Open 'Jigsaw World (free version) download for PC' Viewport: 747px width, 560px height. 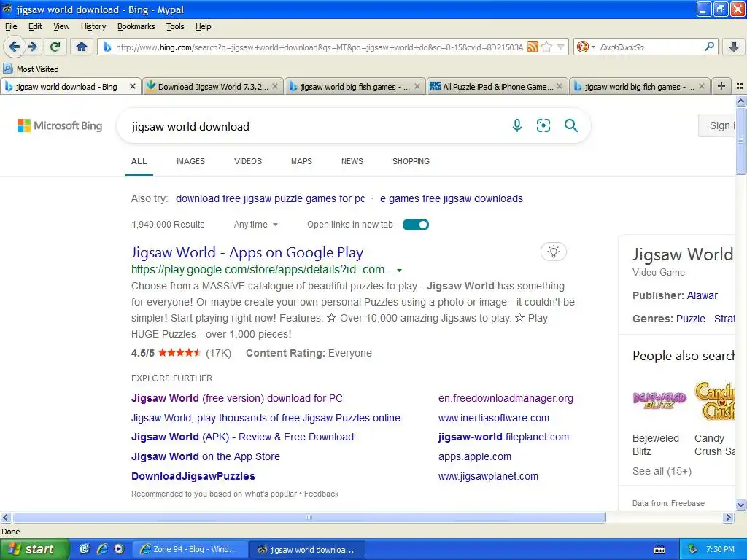(x=237, y=398)
